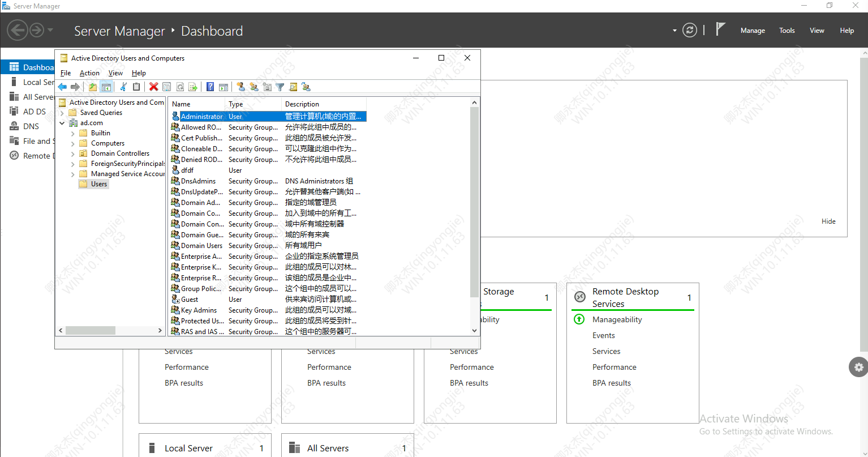This screenshot has height=457, width=868.
Task: Create a new user with toolbar icon
Action: pos(240,87)
